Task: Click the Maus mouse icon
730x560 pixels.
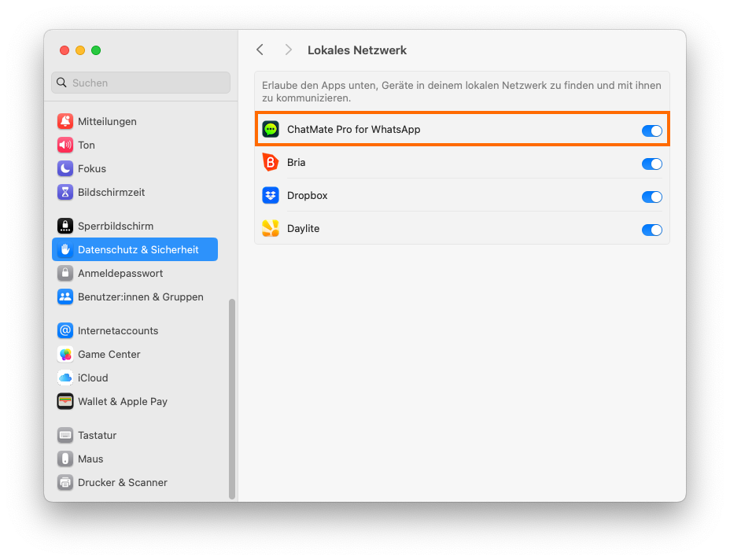Action: click(x=65, y=459)
